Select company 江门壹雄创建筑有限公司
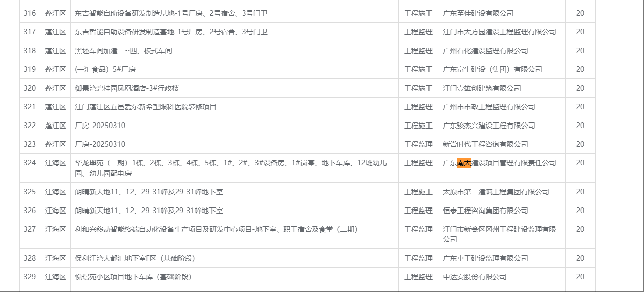Screen dimensions: 644x292 482,88
